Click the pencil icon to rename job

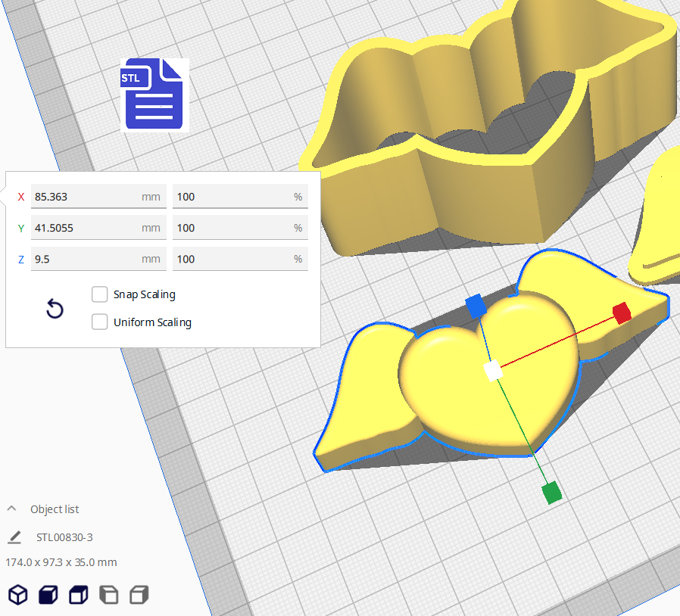point(14,537)
